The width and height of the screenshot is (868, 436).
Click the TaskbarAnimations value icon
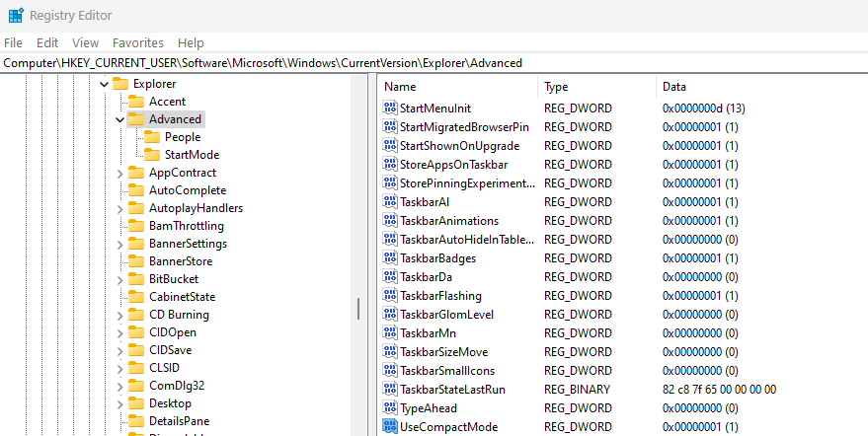point(390,221)
